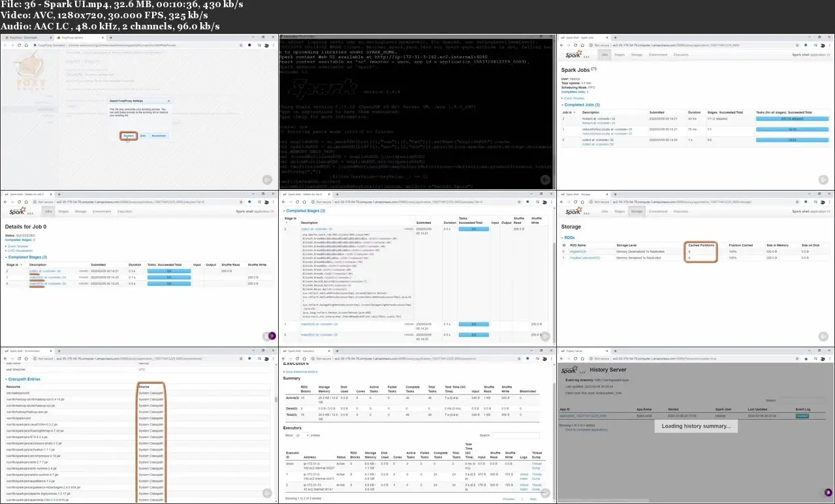
Task: Click Next in the Executors table pagination
Action: pyautogui.click(x=533, y=499)
